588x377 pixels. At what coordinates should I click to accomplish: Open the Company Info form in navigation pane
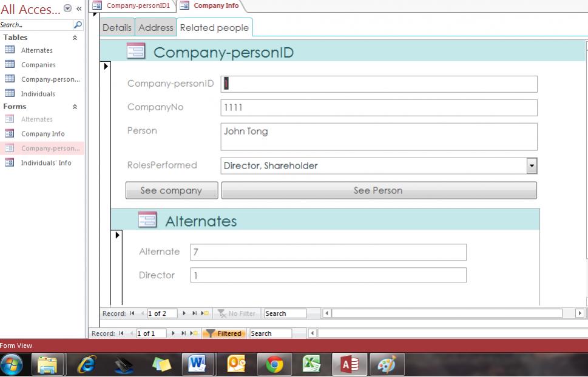click(42, 134)
